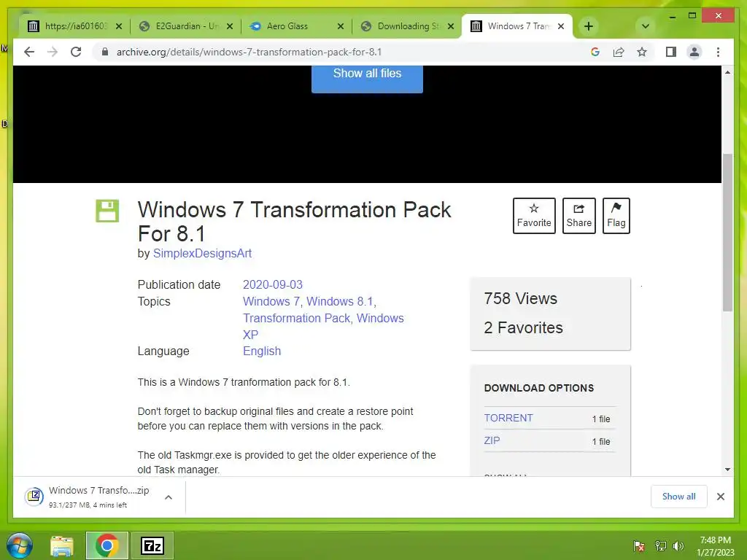Screen dimensions: 747x560
Task: Open the clock showing 7:48 PM
Action: (715, 546)
